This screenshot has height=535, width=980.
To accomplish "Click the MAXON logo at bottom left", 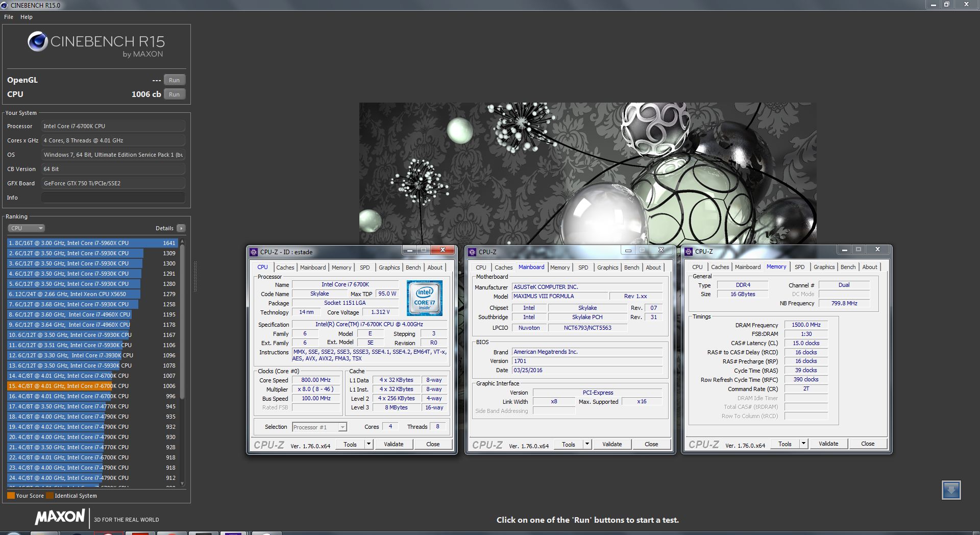I will (x=60, y=517).
